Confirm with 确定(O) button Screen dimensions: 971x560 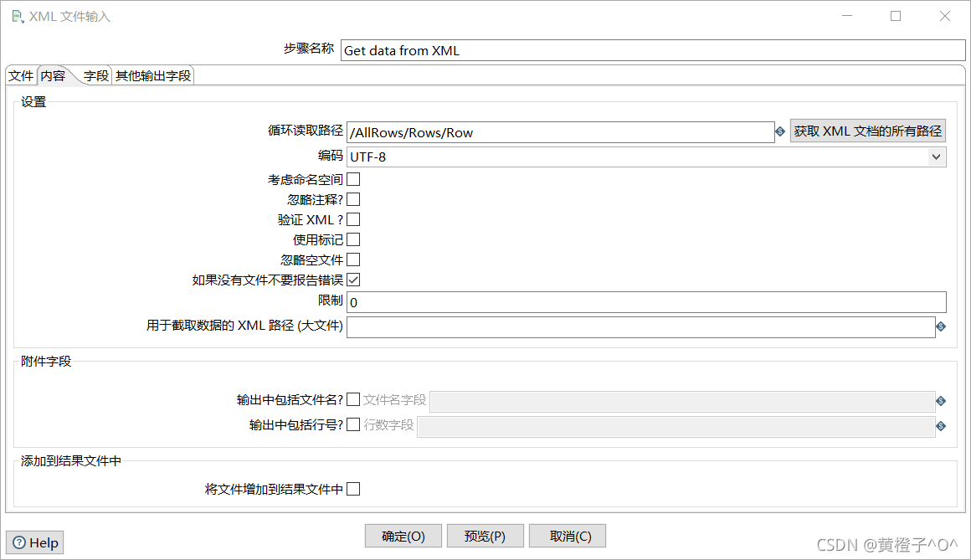pos(403,536)
